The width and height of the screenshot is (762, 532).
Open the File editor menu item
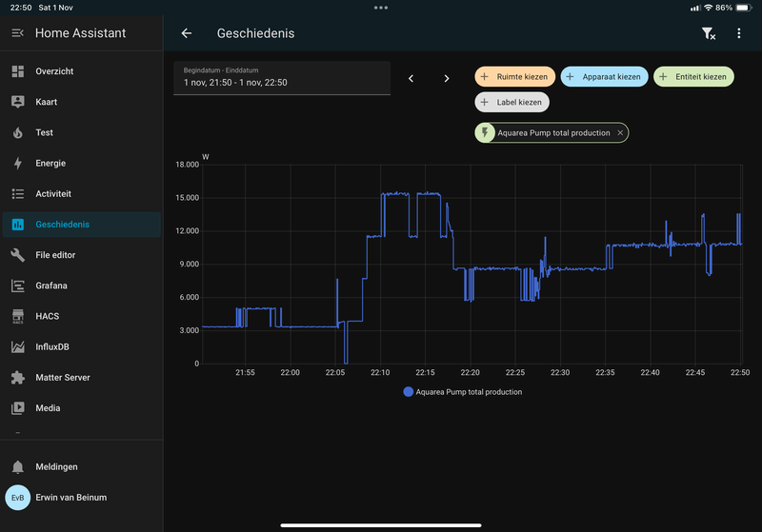tap(55, 255)
